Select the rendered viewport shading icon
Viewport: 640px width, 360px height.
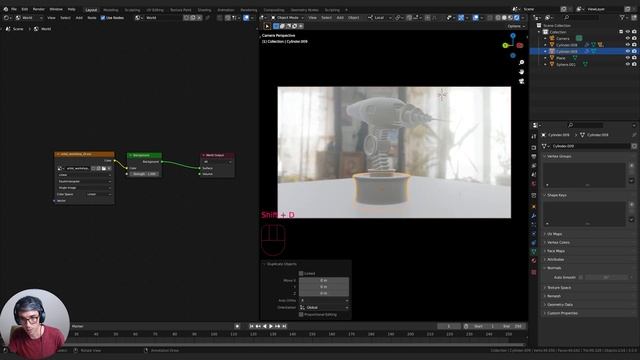[517, 18]
